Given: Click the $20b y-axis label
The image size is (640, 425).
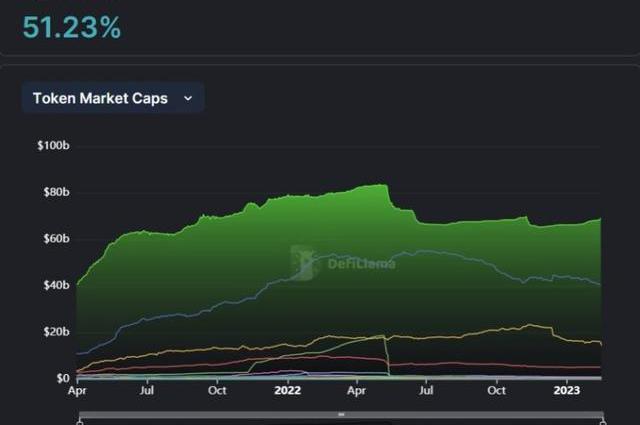Looking at the screenshot, I should (54, 332).
